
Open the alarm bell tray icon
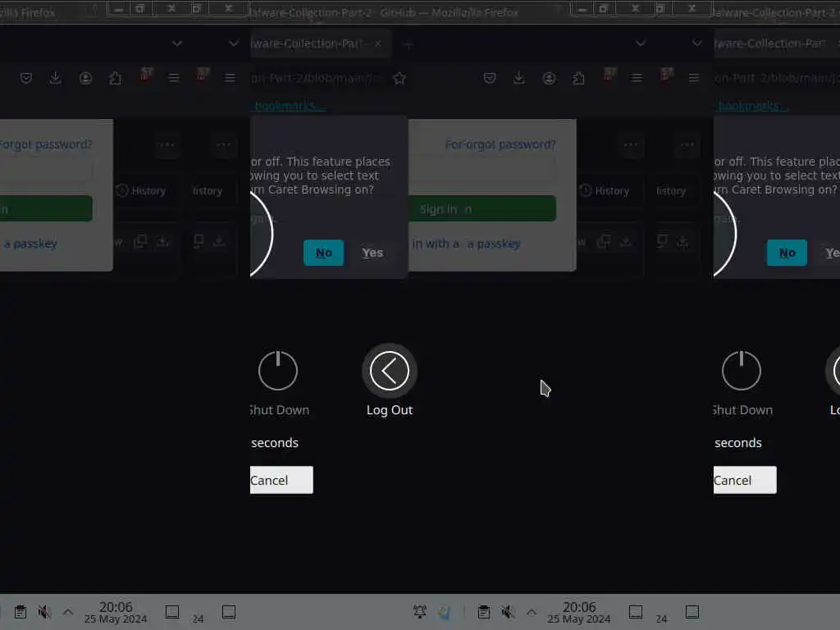tap(420, 611)
